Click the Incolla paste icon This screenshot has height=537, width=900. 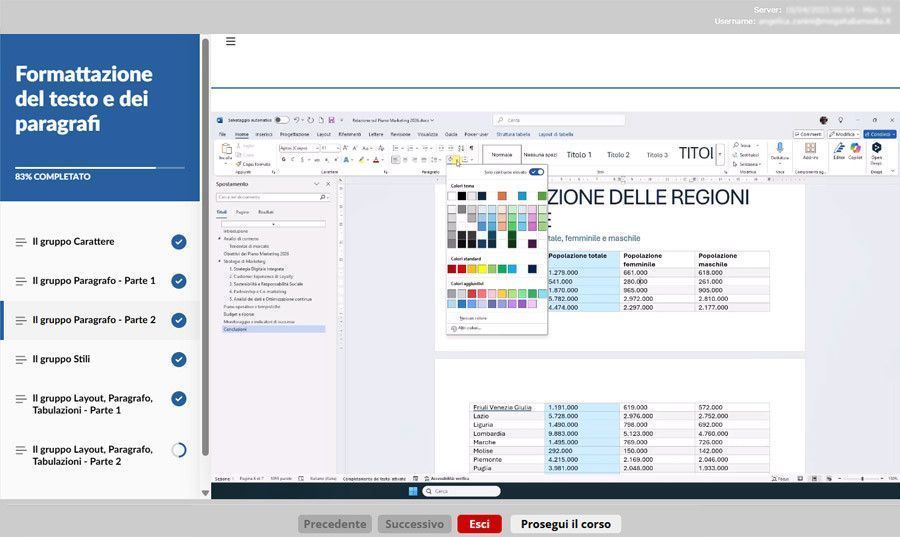(x=225, y=151)
